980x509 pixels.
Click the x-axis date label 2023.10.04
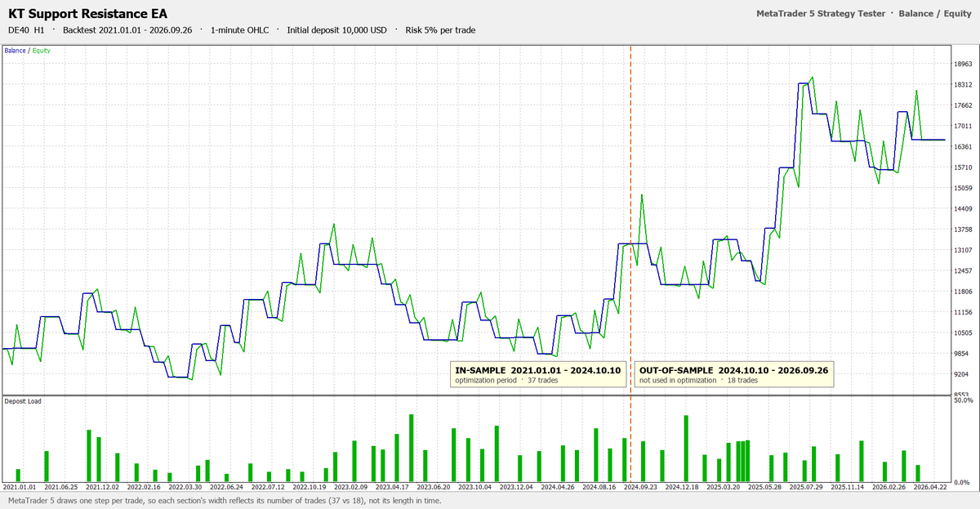coord(474,487)
